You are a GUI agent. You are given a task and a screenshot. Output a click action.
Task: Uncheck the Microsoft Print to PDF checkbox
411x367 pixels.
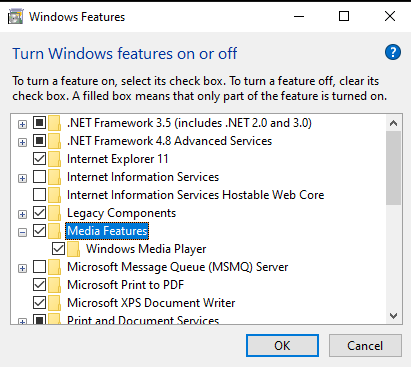(39, 285)
